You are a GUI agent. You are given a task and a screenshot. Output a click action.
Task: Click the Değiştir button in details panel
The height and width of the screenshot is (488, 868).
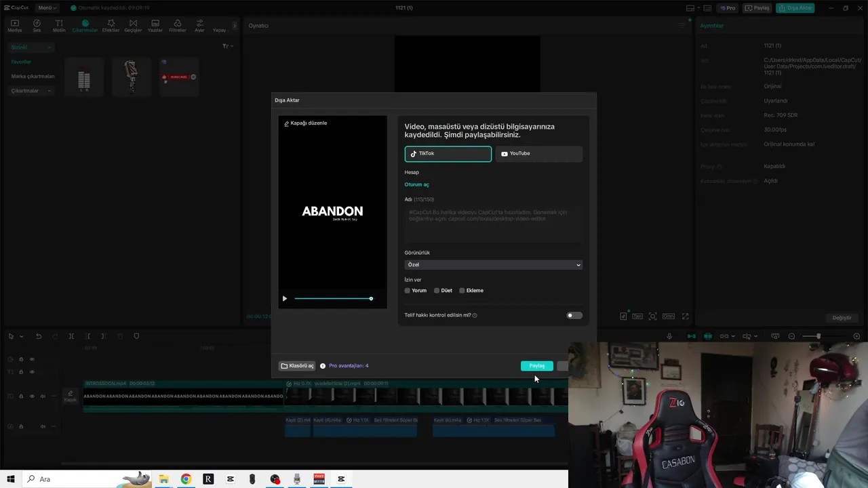click(x=842, y=318)
